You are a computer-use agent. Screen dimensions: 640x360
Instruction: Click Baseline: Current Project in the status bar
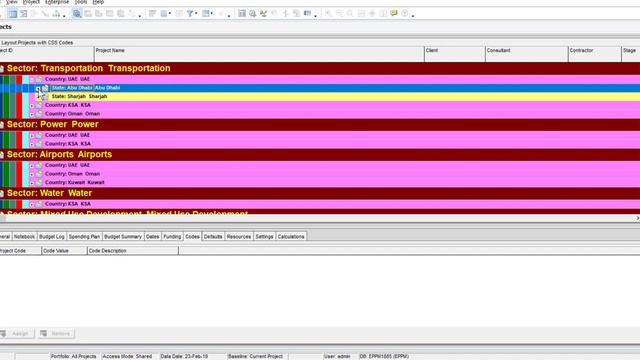256,356
